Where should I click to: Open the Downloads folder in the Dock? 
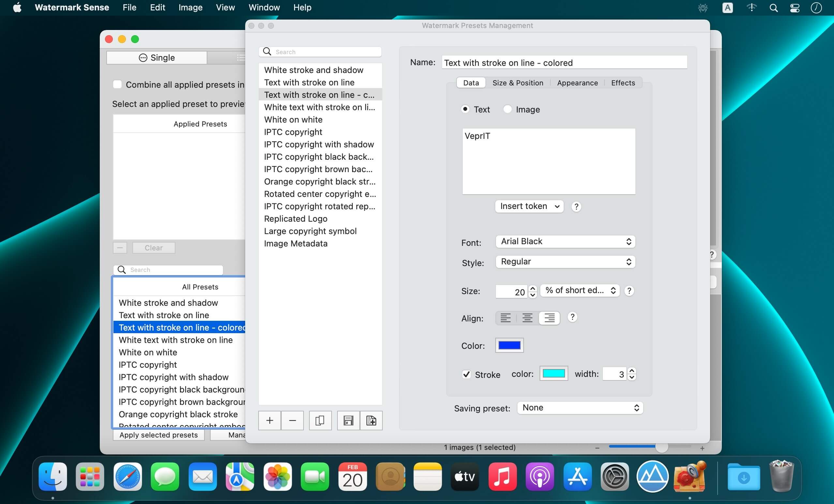click(744, 477)
